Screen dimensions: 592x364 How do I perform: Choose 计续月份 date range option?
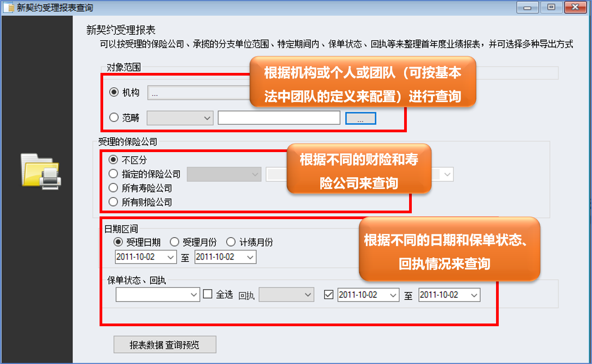click(231, 242)
